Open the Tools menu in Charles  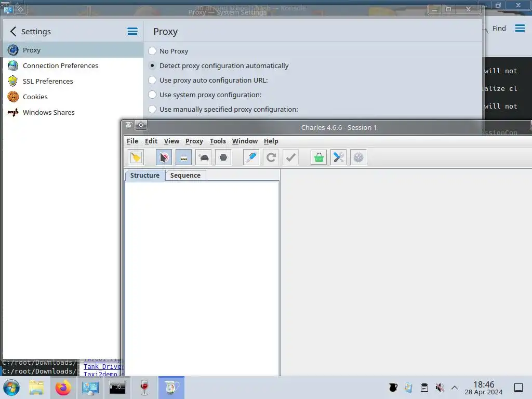point(218,141)
